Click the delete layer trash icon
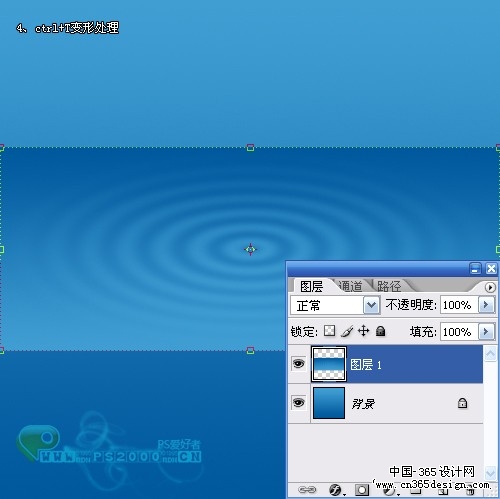Viewport: 500px width, 499px height. pyautogui.click(x=470, y=491)
